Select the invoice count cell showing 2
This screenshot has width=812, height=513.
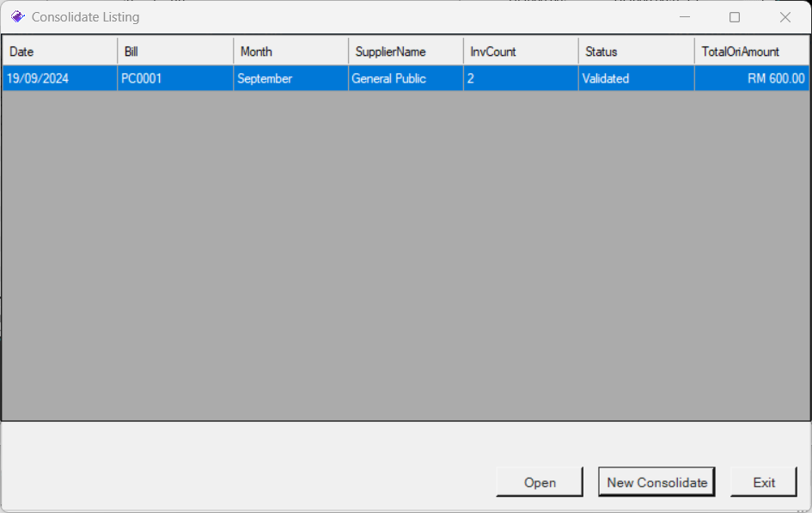(521, 78)
